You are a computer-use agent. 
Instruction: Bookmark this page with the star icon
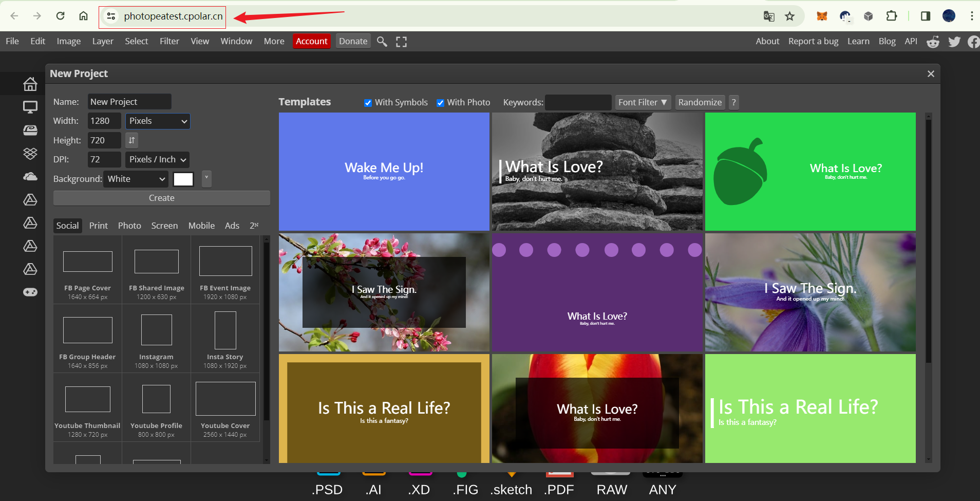pyautogui.click(x=789, y=16)
